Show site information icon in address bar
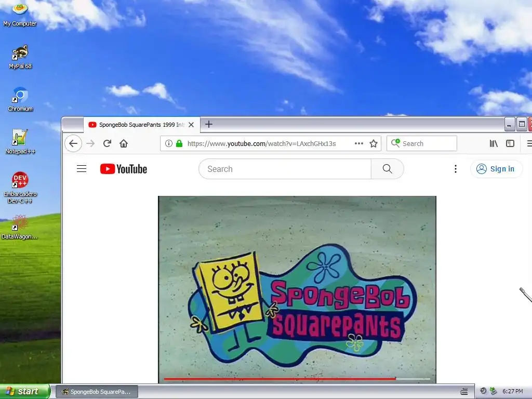The image size is (532, 399). (169, 143)
